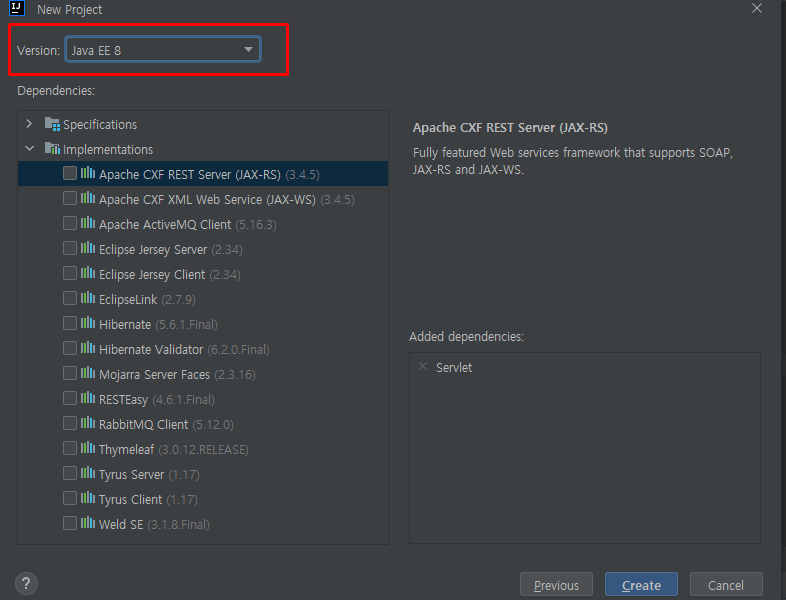Check Apache CXF XML Web Service checkbox
This screenshot has height=600, width=786.
click(70, 198)
